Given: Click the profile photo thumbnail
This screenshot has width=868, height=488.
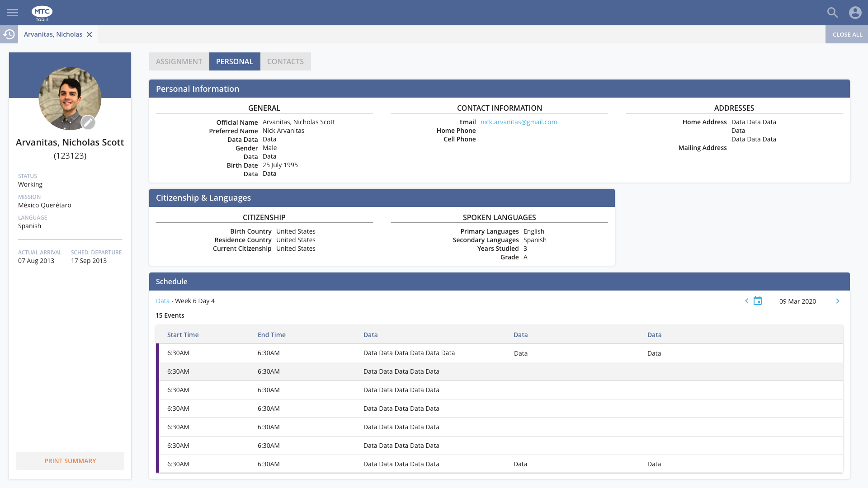Looking at the screenshot, I should pos(70,99).
